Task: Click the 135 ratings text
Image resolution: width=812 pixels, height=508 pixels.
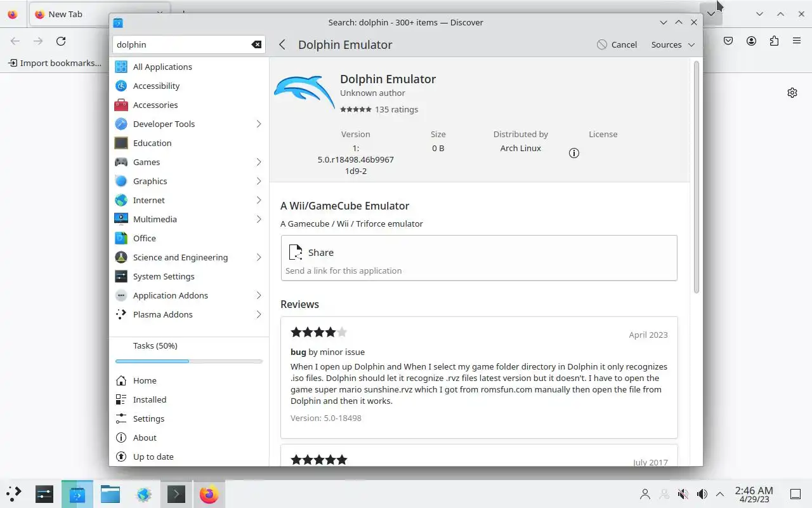Action: coord(396,109)
